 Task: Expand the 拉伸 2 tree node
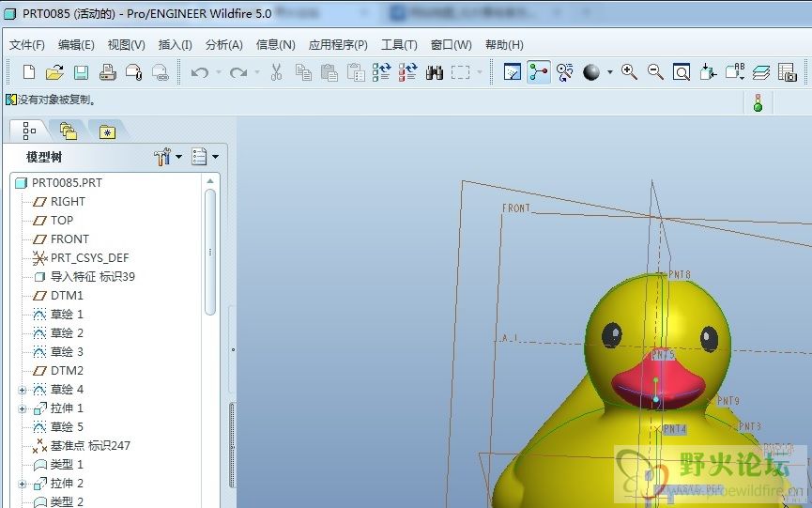click(22, 485)
